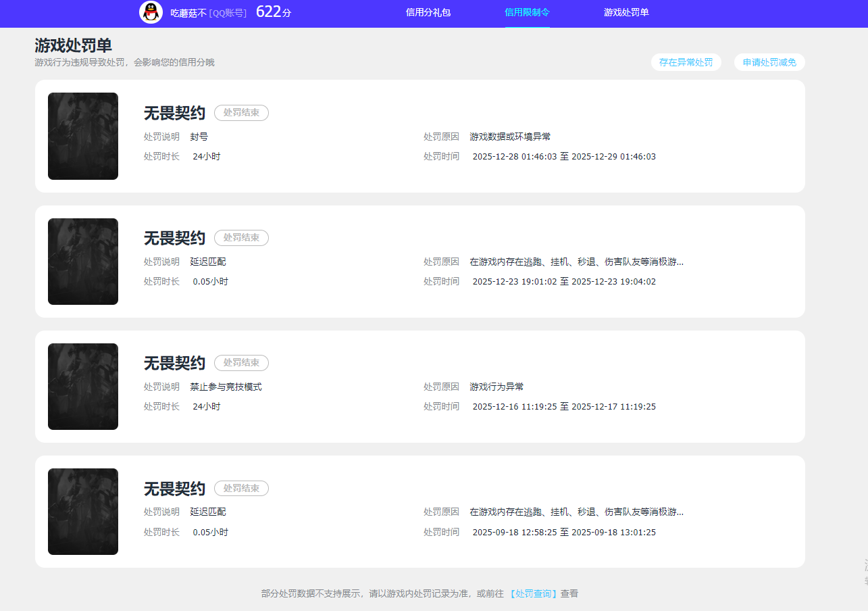This screenshot has width=868, height=611.
Task: Open the bottom-most 无畏契约 game cover
Action: point(82,511)
